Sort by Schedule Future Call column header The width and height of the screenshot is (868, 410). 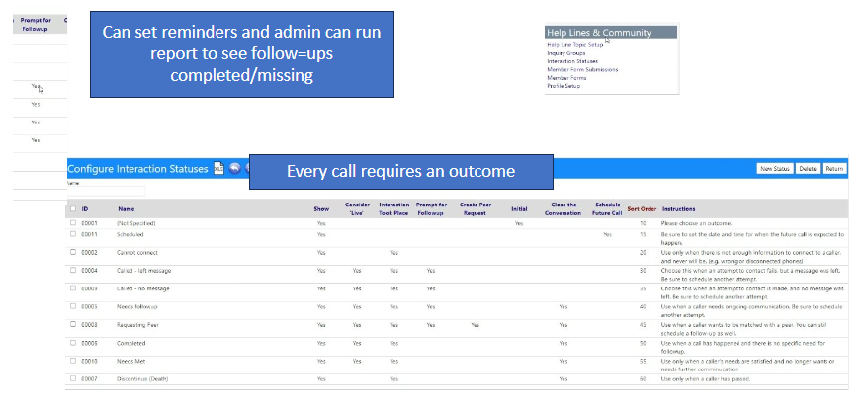607,208
